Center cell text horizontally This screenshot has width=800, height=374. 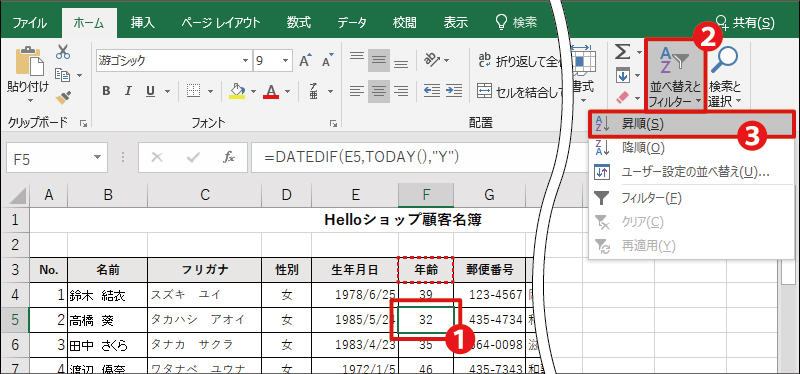coord(379,91)
